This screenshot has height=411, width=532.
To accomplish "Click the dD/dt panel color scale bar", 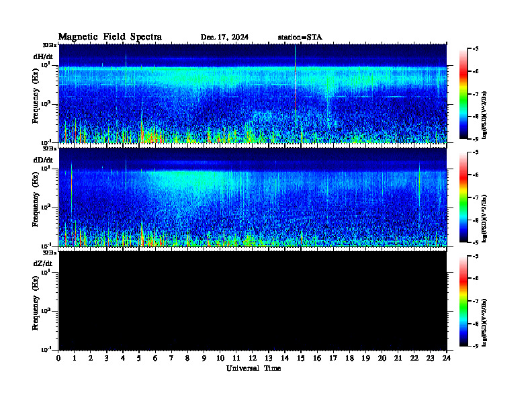I will pos(463,197).
